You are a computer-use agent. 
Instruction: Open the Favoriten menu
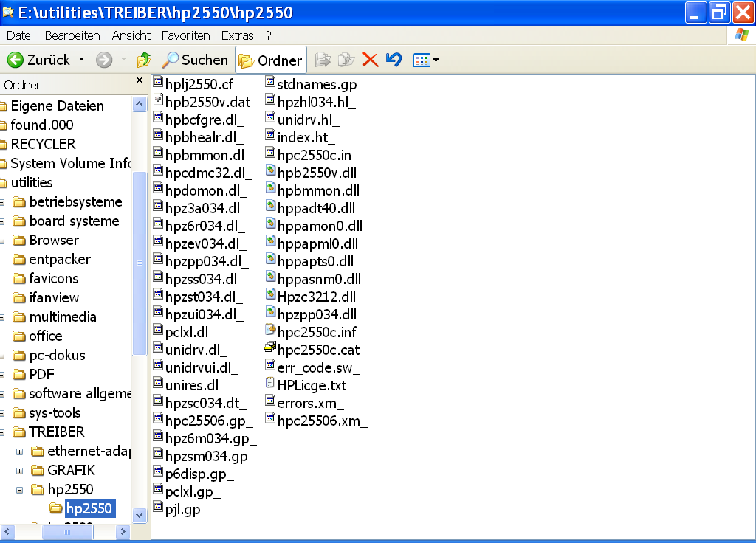(x=185, y=35)
